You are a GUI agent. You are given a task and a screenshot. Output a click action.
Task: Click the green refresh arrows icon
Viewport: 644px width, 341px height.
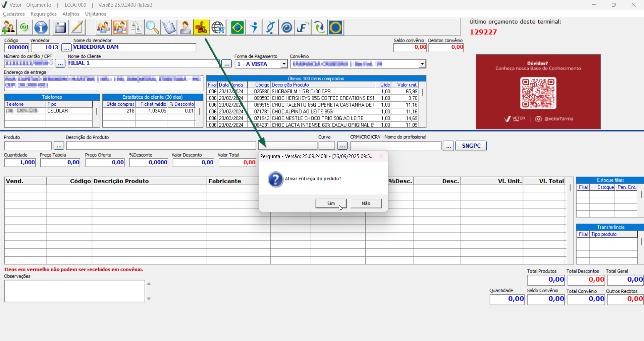click(x=24, y=28)
